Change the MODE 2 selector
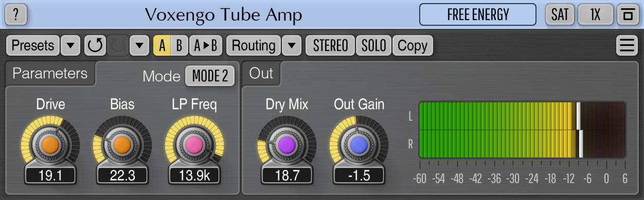 [210, 76]
